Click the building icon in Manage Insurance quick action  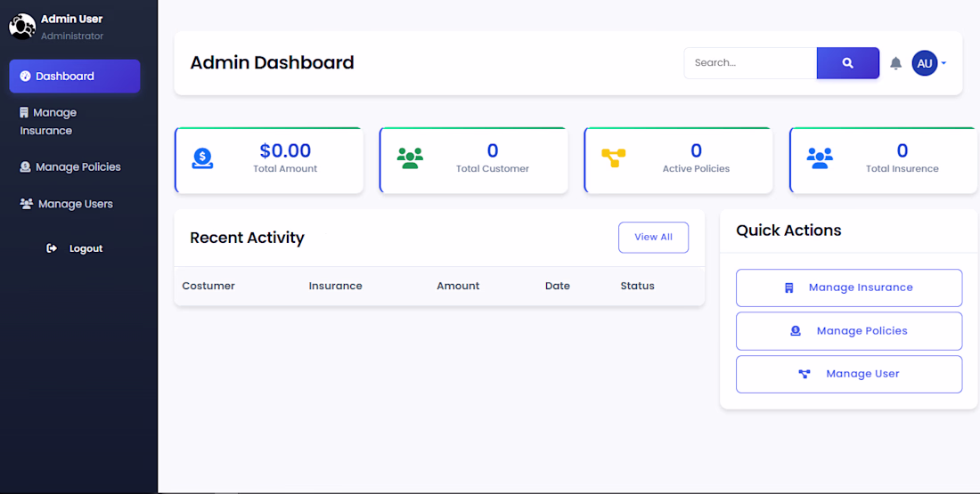coord(788,287)
